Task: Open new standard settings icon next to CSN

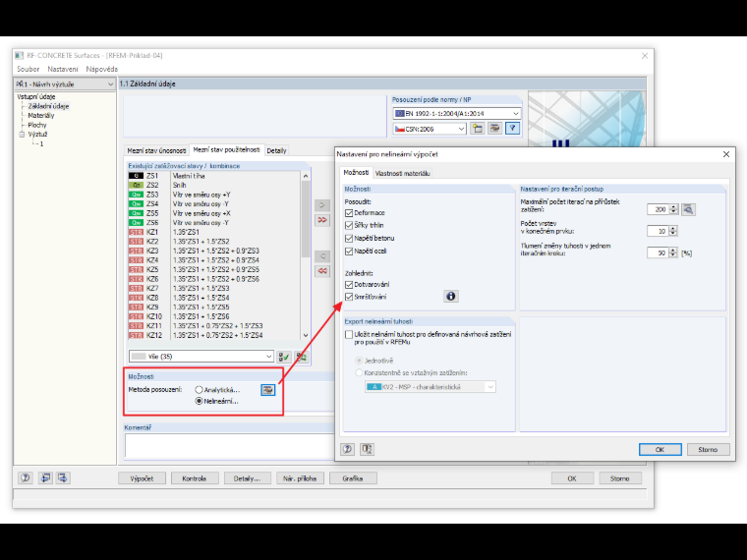Action: [478, 129]
